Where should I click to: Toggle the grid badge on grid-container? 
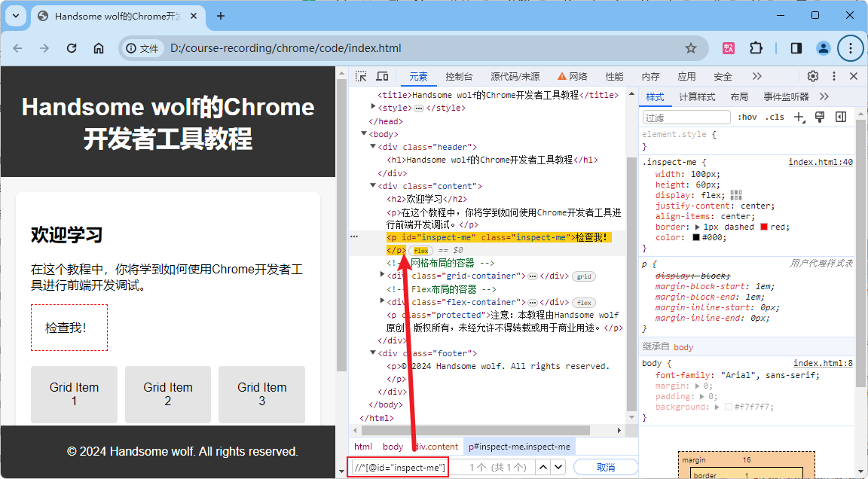(584, 276)
